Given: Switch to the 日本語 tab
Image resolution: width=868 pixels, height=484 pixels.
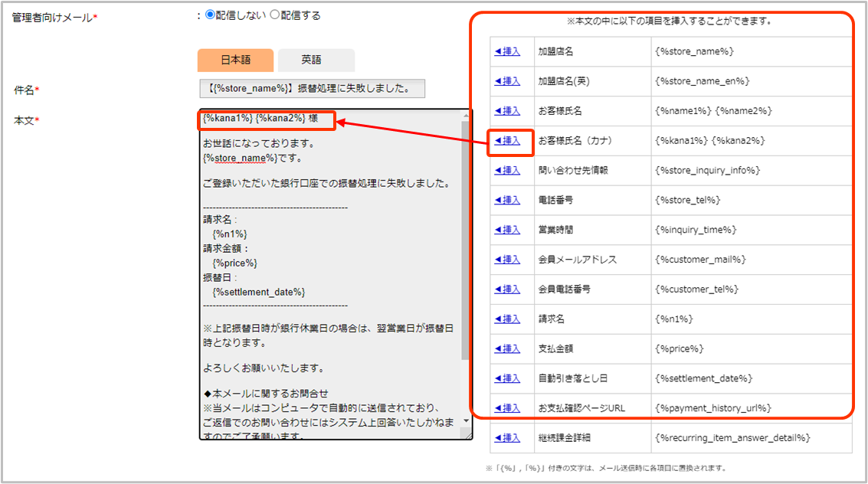Looking at the screenshot, I should pyautogui.click(x=235, y=60).
